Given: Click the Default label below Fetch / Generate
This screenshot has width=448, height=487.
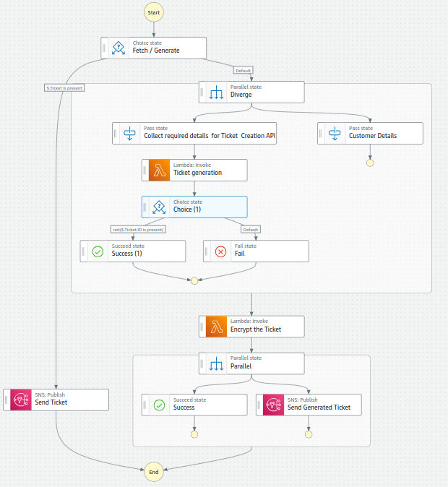Looking at the screenshot, I should click(243, 71).
